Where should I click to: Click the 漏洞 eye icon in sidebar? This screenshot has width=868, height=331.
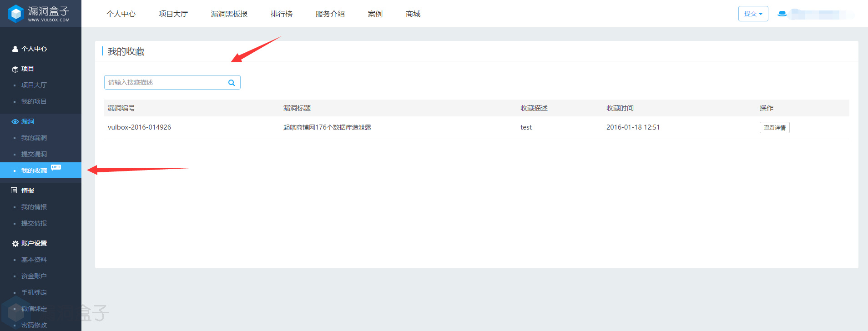tap(15, 122)
